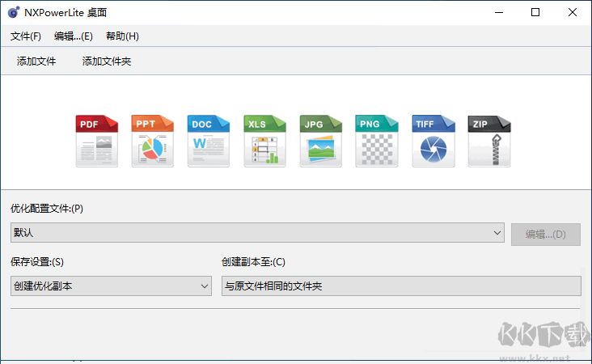592x364 pixels.
Task: Expand the 保存设置 dropdown showing 创建优化副本
Action: 111,286
